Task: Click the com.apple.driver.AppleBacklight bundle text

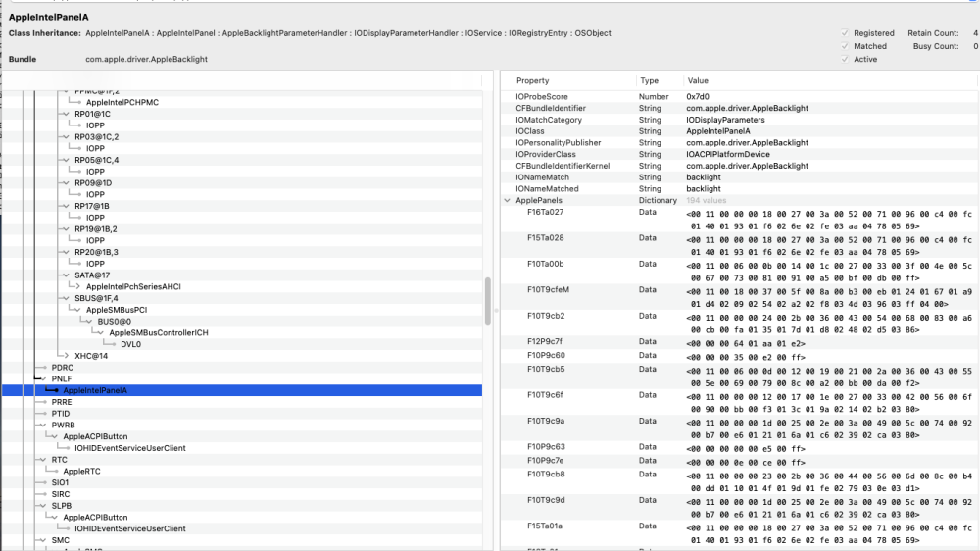Action: point(146,60)
